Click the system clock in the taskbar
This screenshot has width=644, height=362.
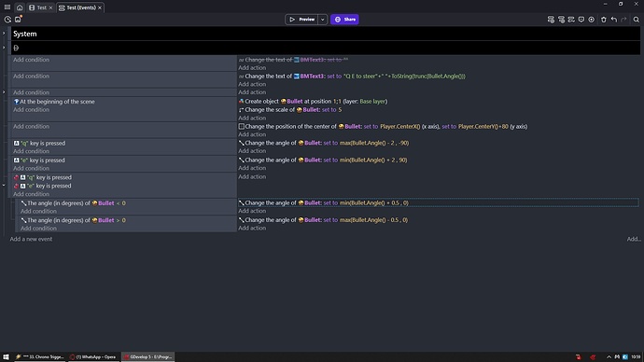click(x=636, y=357)
